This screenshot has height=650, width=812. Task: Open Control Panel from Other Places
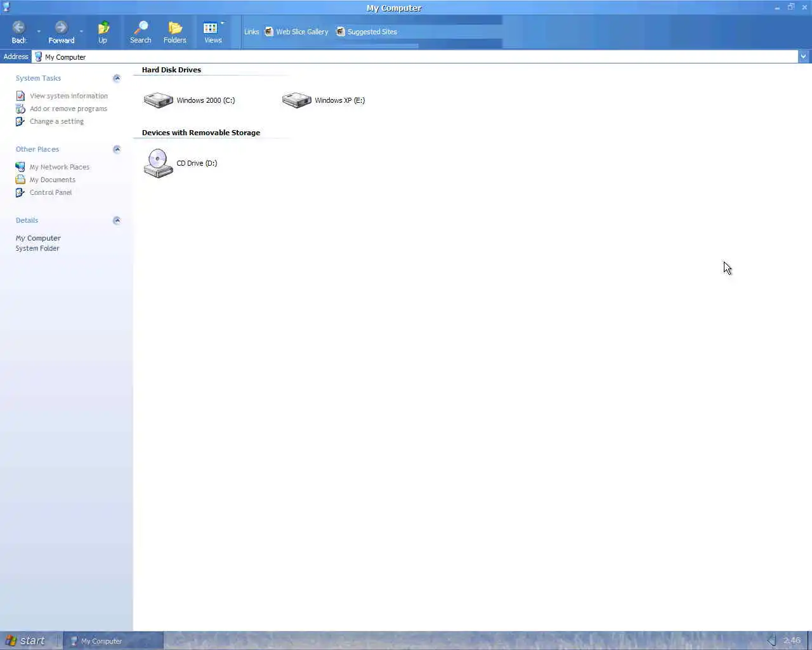51,192
